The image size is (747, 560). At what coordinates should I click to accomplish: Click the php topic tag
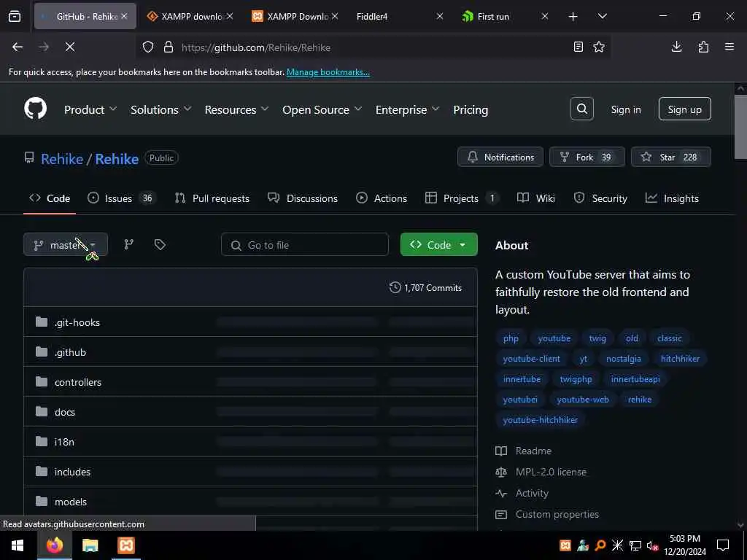(511, 338)
